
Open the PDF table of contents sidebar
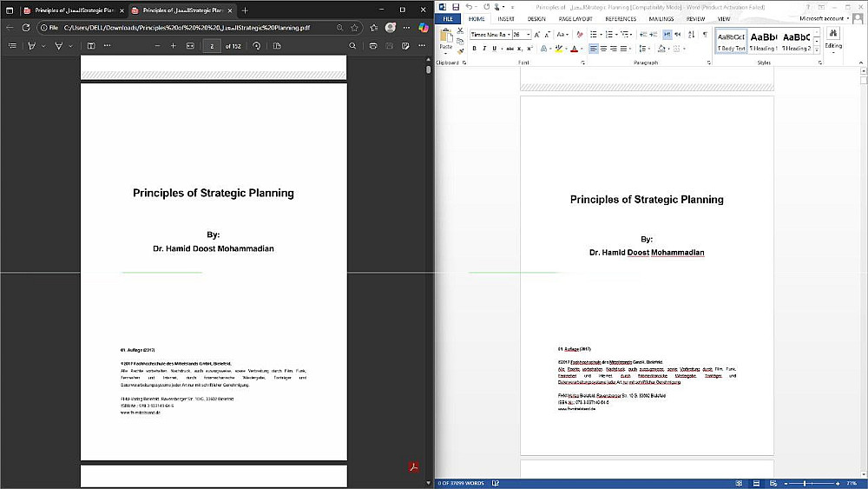click(x=12, y=46)
